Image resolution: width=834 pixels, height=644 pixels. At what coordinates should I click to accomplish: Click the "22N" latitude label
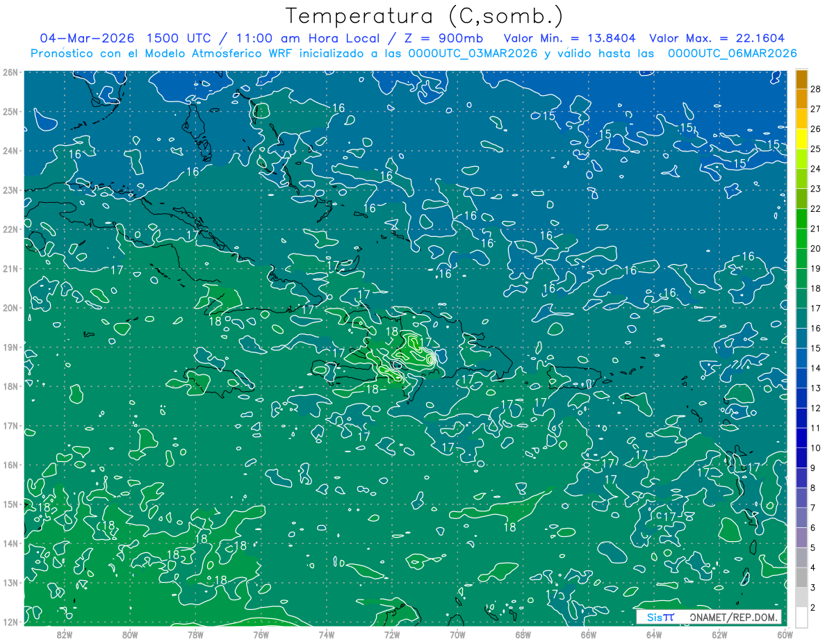coord(10,229)
